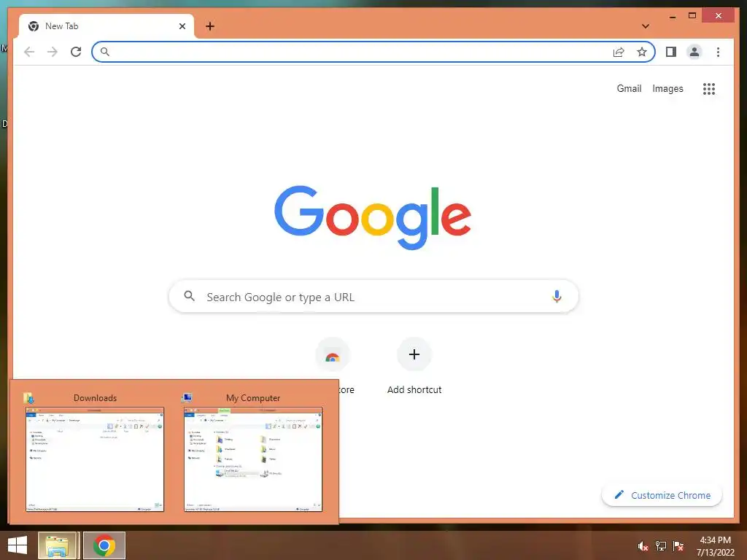This screenshot has height=560, width=747.
Task: Open the Gmail link
Action: (x=629, y=88)
